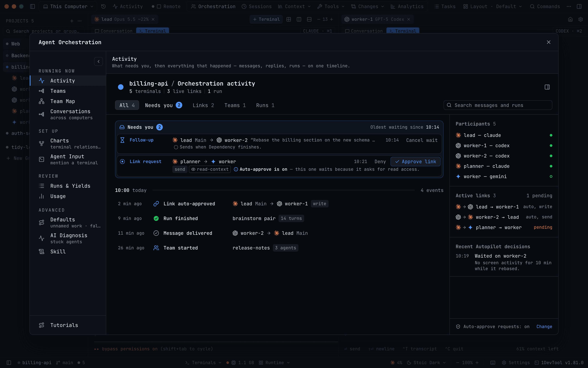588x368 pixels.
Task: Click the Search messages and runs field
Action: (x=498, y=105)
